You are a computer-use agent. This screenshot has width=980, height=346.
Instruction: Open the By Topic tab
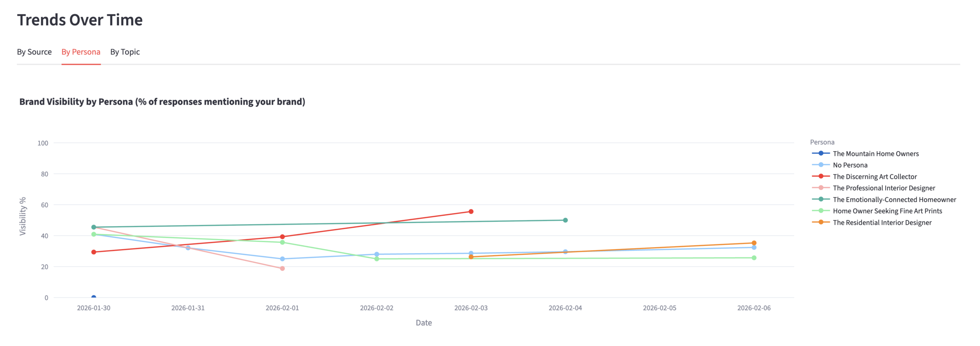click(x=125, y=52)
